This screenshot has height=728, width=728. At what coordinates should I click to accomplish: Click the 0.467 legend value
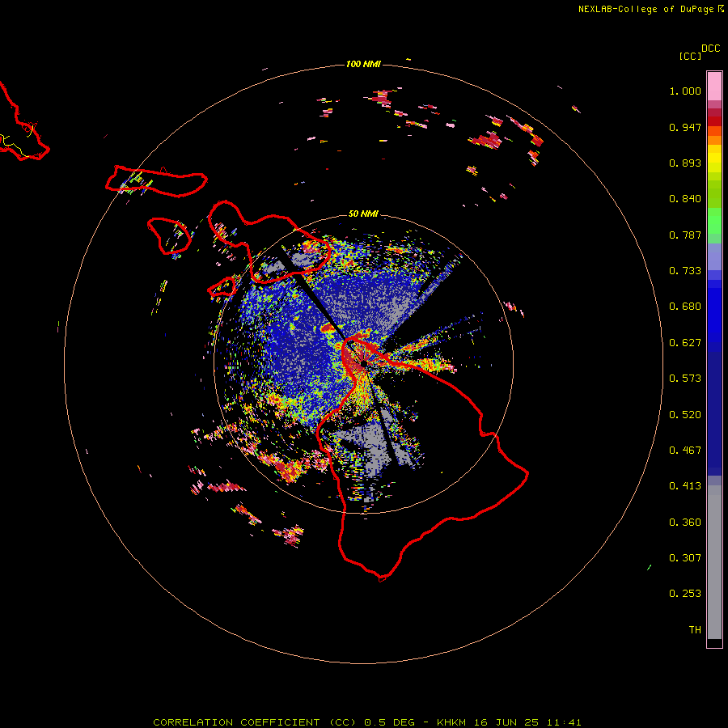click(x=685, y=451)
